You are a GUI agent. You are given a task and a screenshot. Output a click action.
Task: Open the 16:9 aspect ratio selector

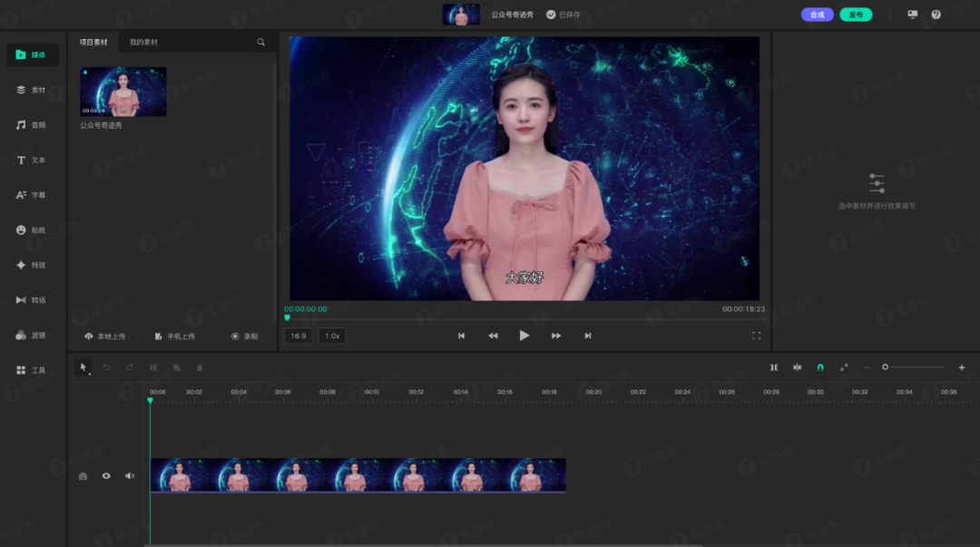click(298, 336)
